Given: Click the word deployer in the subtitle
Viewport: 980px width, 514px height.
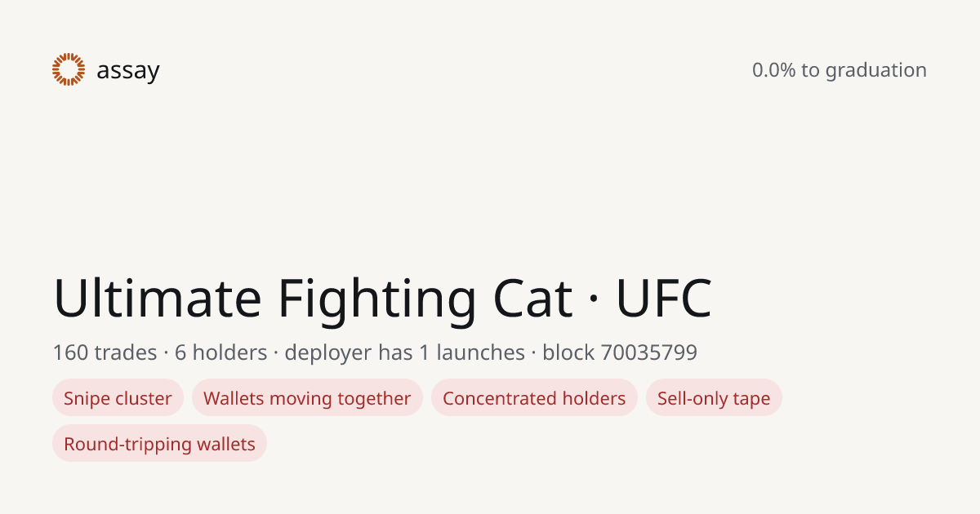Looking at the screenshot, I should (327, 353).
